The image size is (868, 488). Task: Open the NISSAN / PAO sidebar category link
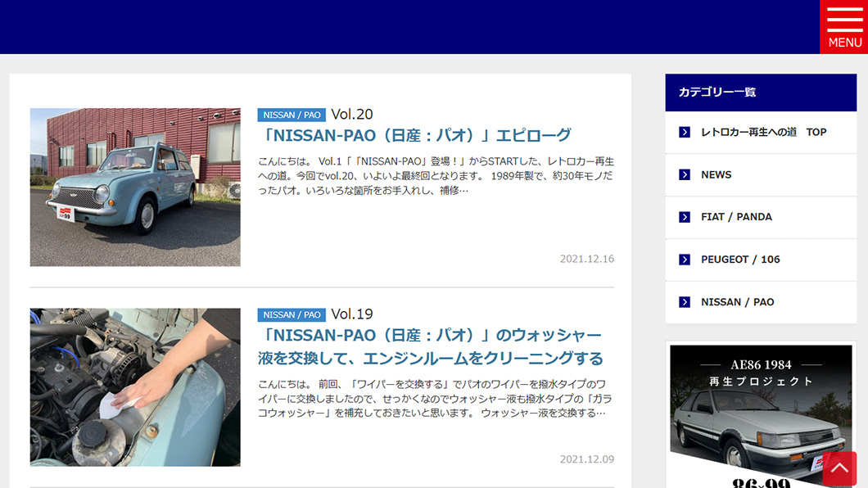point(738,301)
